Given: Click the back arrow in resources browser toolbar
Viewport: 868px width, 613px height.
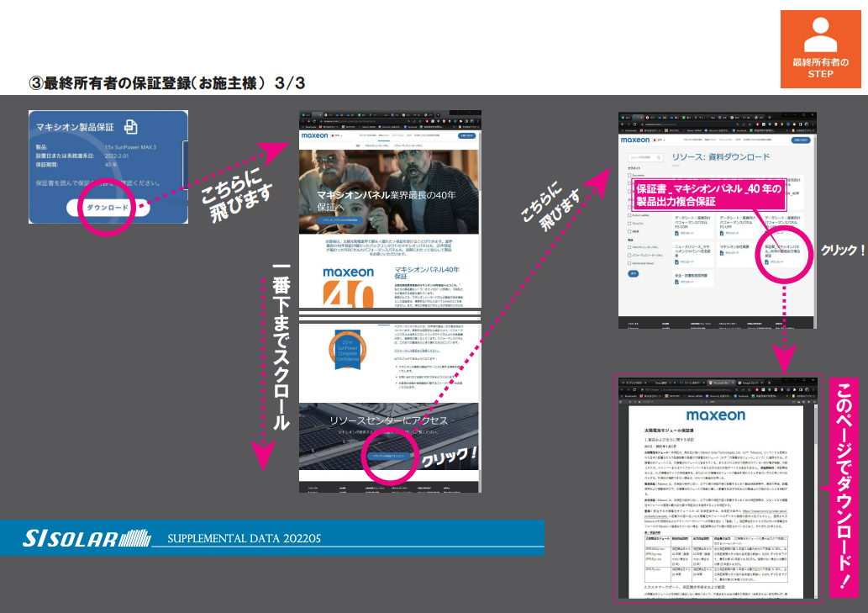Looking at the screenshot, I should coord(622,124).
